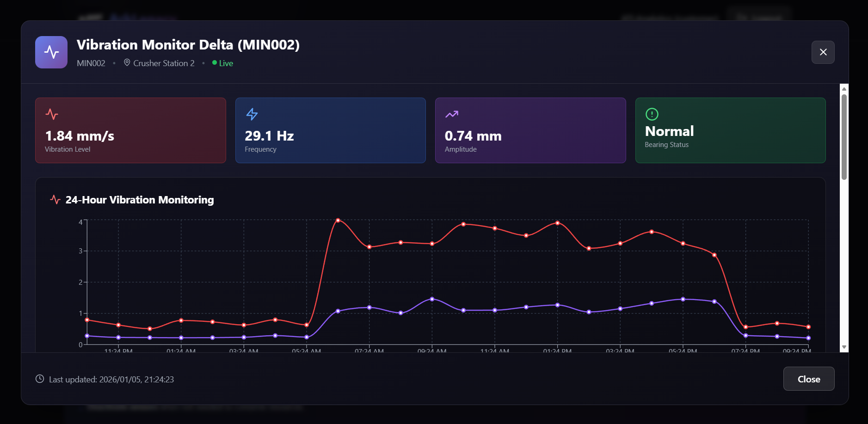
Task: Open the Crusher Station 2 location link
Action: 164,63
